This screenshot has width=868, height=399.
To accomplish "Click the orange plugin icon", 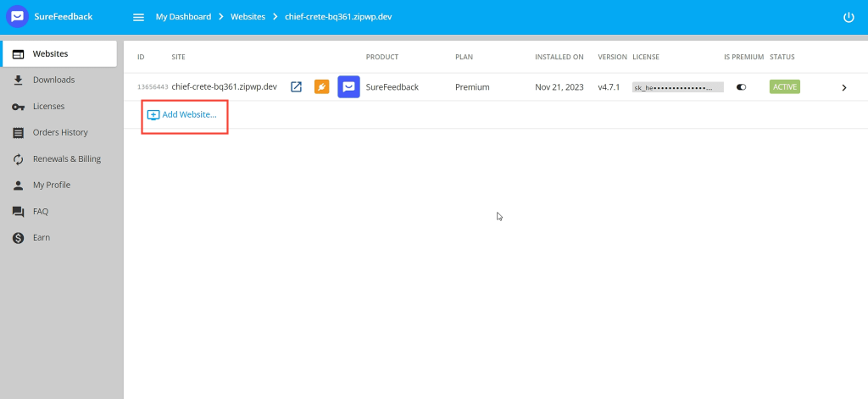I will (x=321, y=86).
